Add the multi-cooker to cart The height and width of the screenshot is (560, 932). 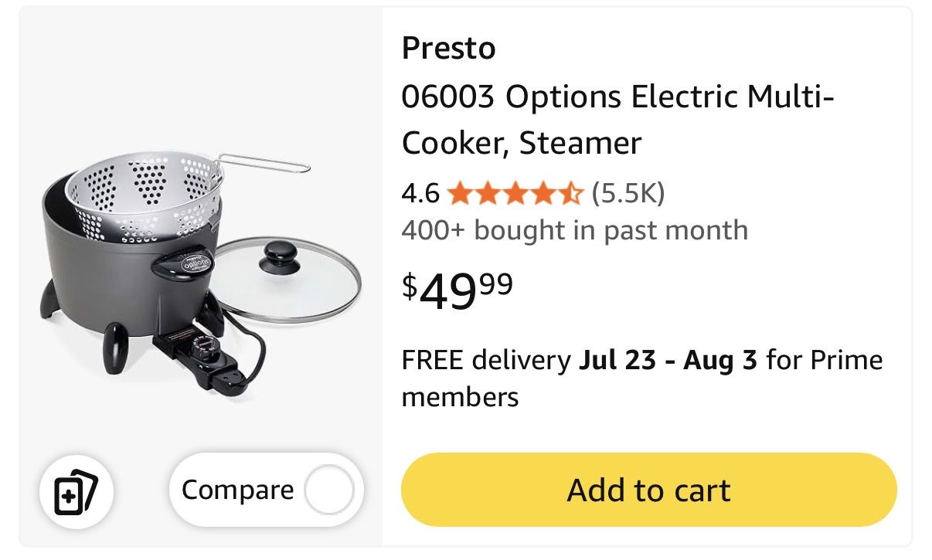coord(648,490)
